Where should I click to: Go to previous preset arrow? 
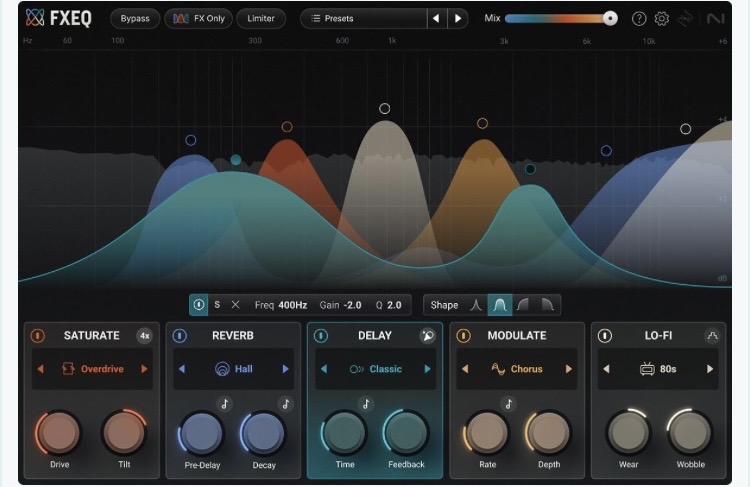point(436,19)
